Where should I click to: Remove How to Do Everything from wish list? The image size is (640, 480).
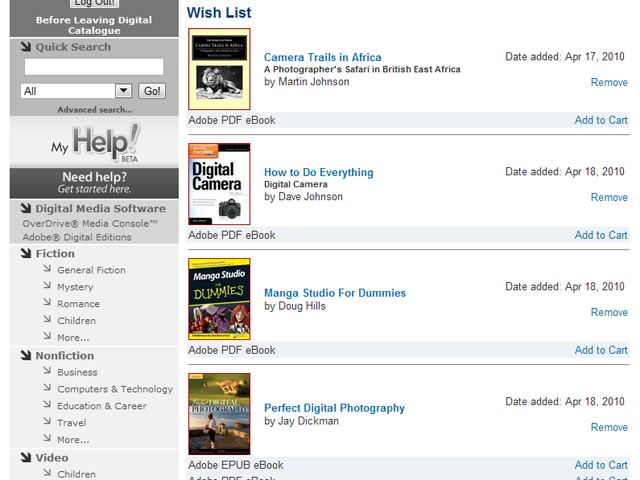[609, 198]
